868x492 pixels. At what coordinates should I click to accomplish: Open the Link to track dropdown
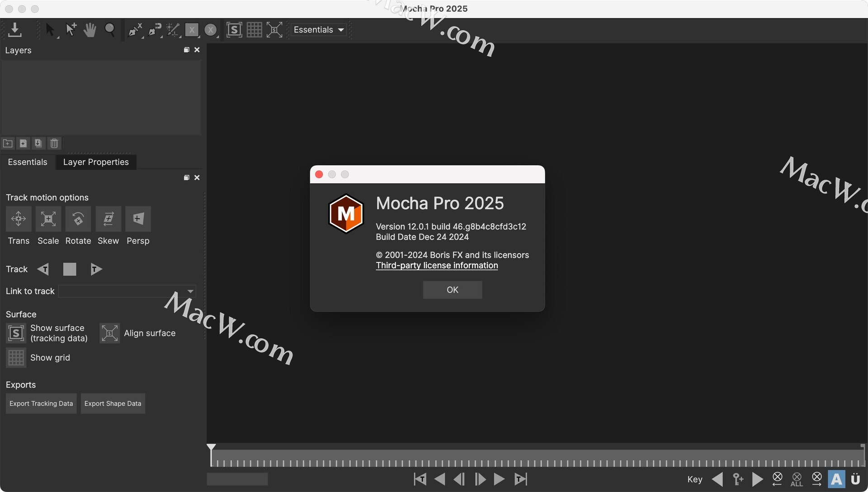click(x=127, y=291)
